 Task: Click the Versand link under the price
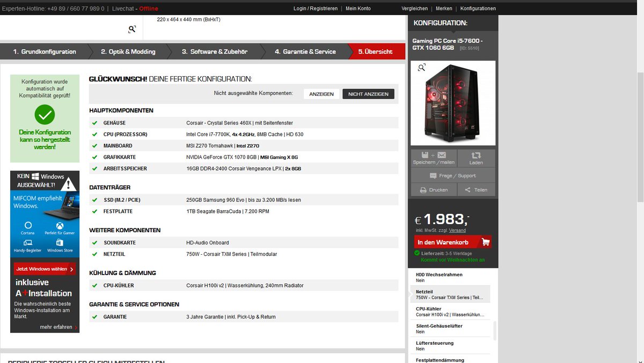click(457, 230)
